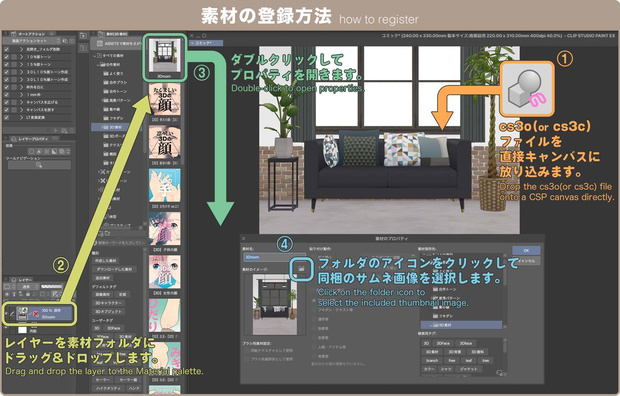Click the magnifier icon in Layer Property panel
620x396 pixels.
pyautogui.click(x=39, y=165)
